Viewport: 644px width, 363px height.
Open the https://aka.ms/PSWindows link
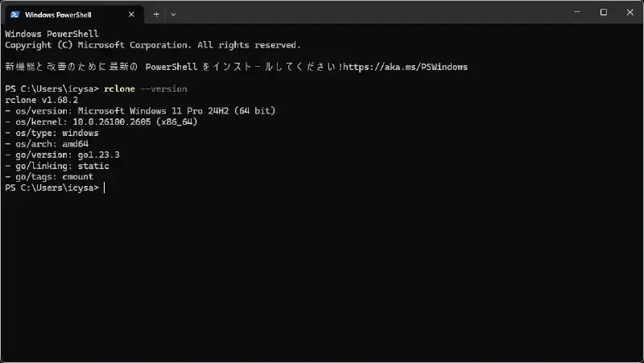406,67
